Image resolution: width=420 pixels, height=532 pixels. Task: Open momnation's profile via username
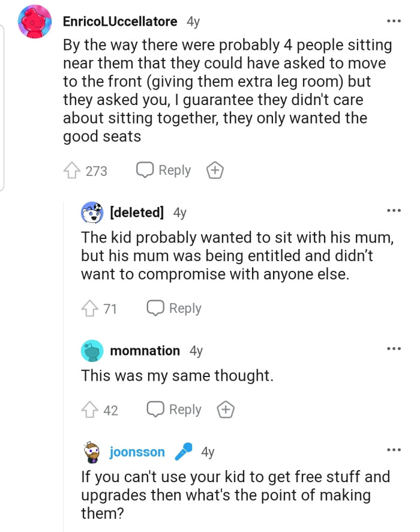tap(145, 351)
